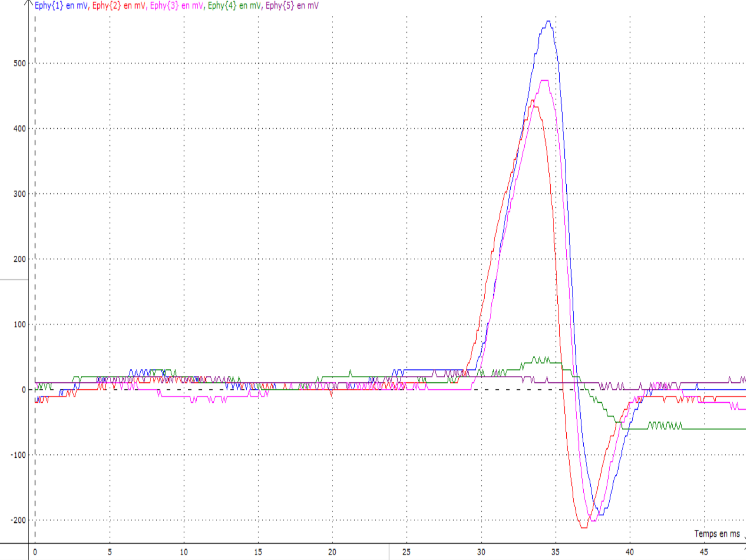Click the 15 tick label on time axis
746x560 pixels.
(x=258, y=552)
